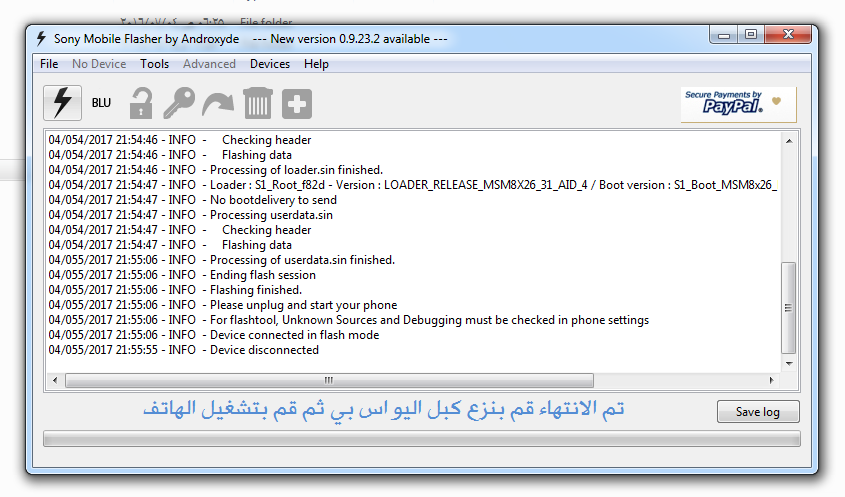The image size is (845, 497).
Task: Click the flashing progress bar at bottom
Action: tap(421, 439)
